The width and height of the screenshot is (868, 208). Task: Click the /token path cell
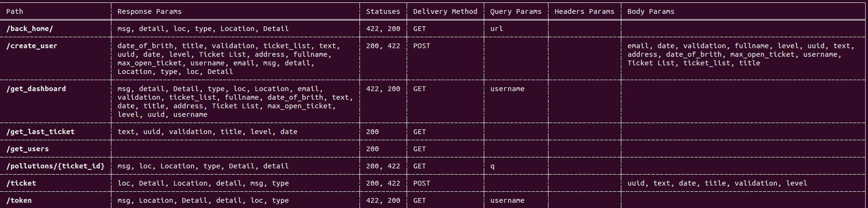tap(19, 200)
